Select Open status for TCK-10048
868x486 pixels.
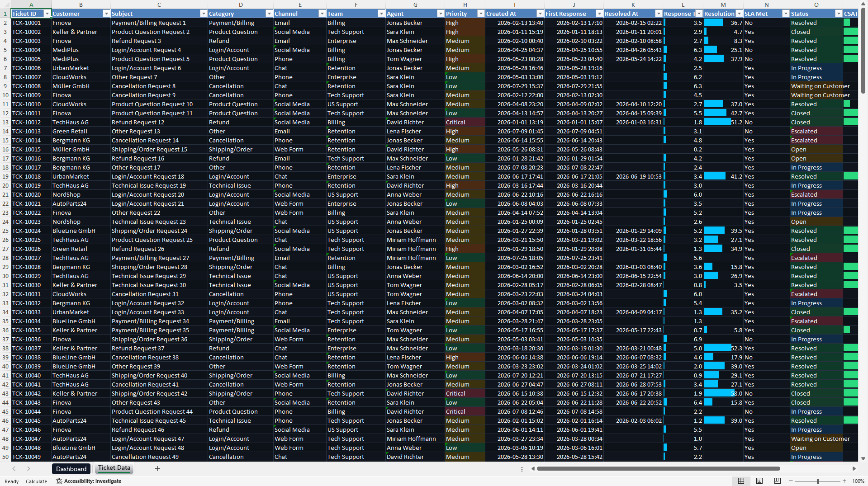pos(816,448)
